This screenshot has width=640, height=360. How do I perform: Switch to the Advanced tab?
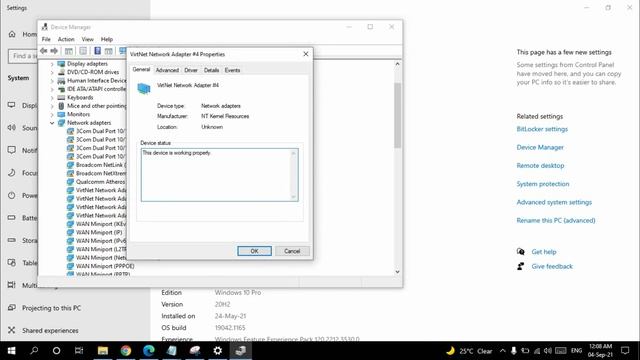coord(167,70)
